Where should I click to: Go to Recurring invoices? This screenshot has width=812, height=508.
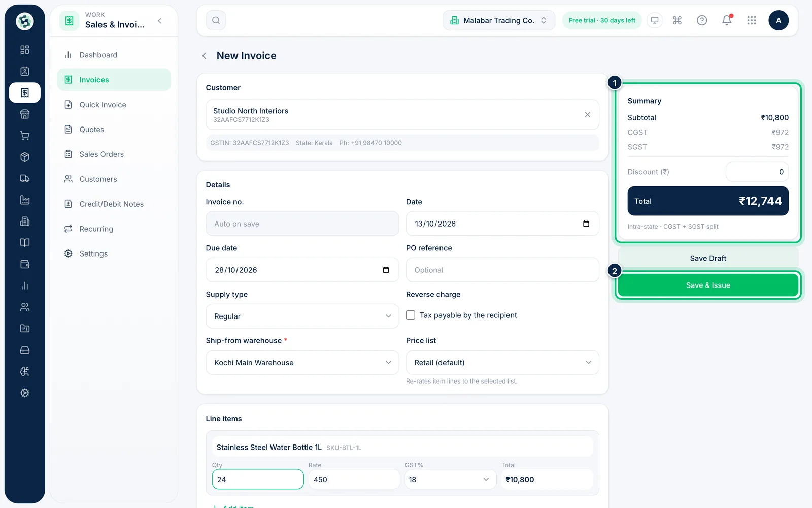pos(114,229)
